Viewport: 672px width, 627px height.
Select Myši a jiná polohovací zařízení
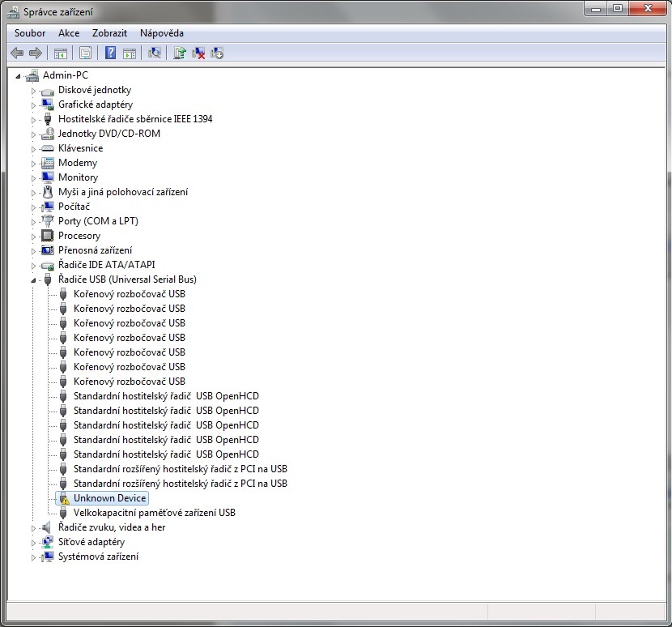(123, 192)
